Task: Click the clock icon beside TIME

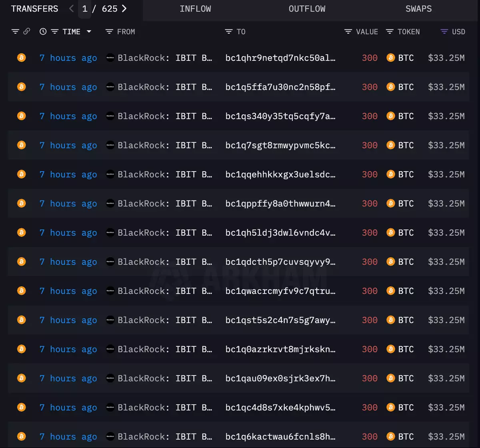Action: pyautogui.click(x=43, y=32)
